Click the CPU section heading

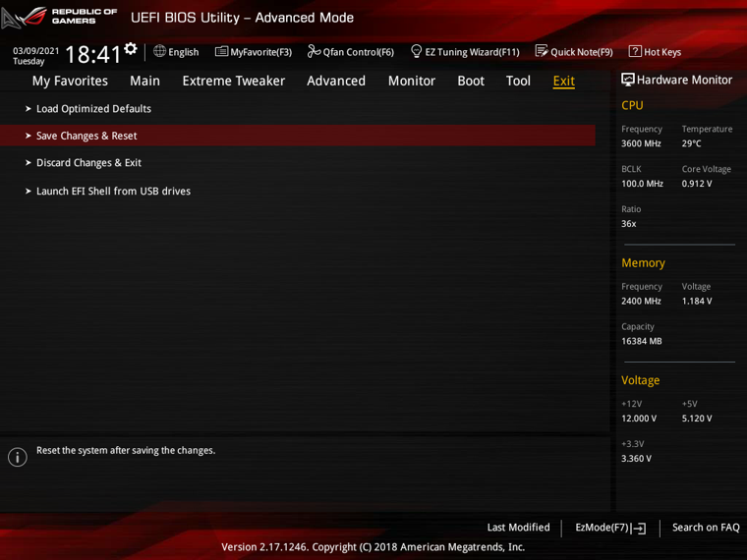tap(632, 105)
